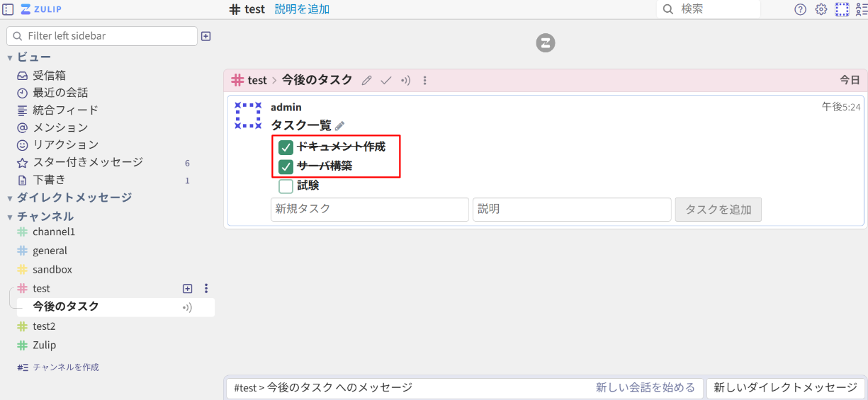Focus the 新規タスク input field
Viewport: 868px width, 400px height.
(x=370, y=210)
